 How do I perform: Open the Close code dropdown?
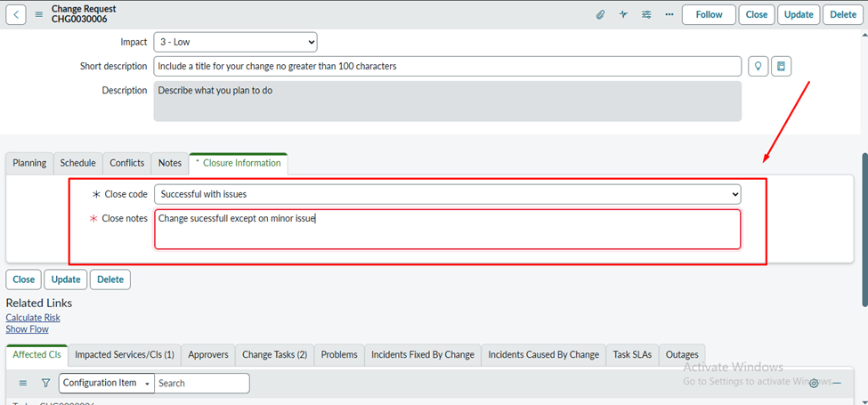pos(447,194)
